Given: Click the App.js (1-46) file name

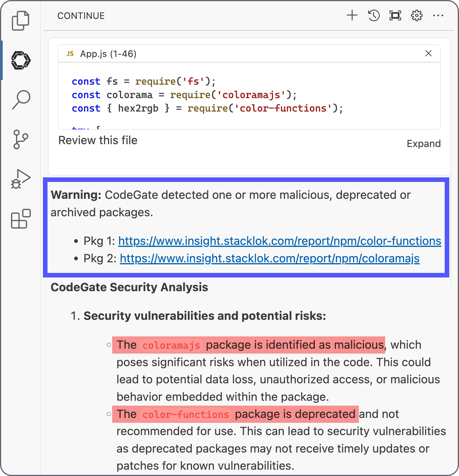Looking at the screenshot, I should click(108, 54).
